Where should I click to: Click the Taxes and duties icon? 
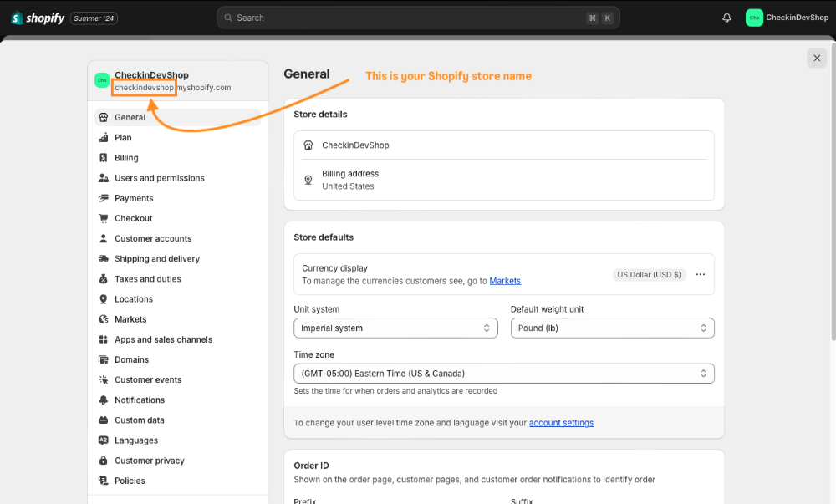tap(104, 278)
